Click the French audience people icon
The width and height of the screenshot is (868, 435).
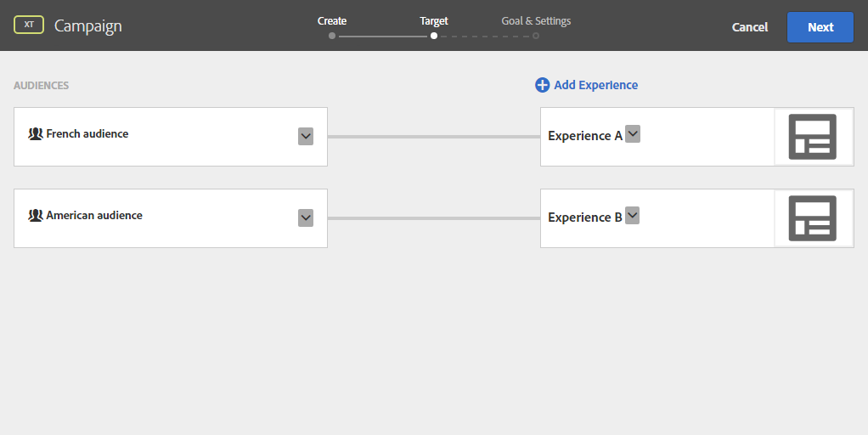pyautogui.click(x=36, y=134)
